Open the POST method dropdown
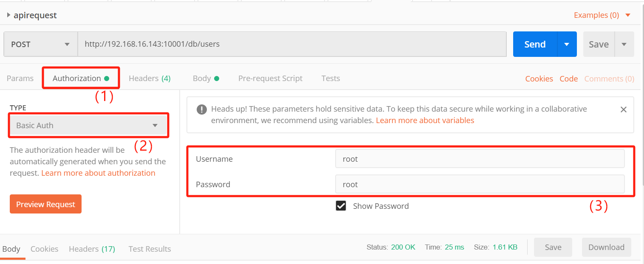644x264 pixels. pos(40,44)
